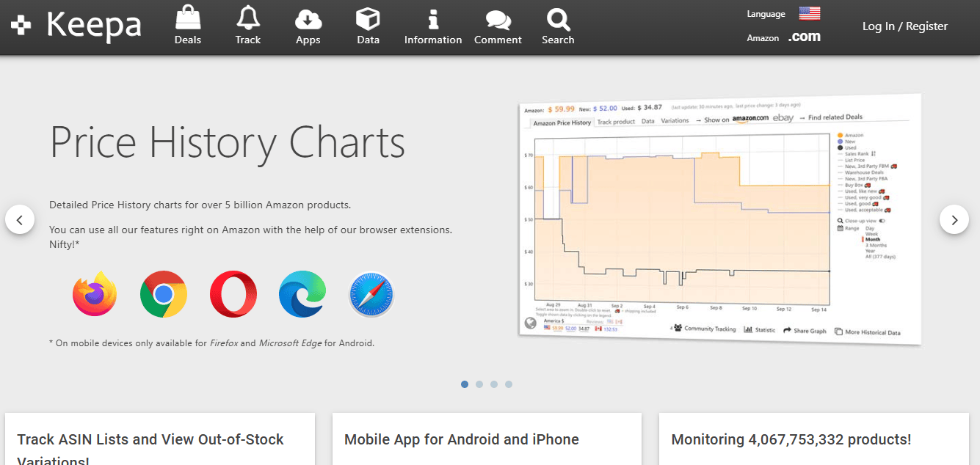
Task: Choose the Day range in chart preview
Action: (870, 228)
